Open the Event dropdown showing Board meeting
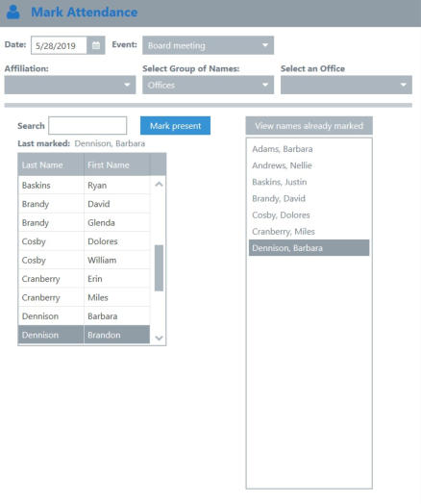Screen dimensions: 421x504 208,45
